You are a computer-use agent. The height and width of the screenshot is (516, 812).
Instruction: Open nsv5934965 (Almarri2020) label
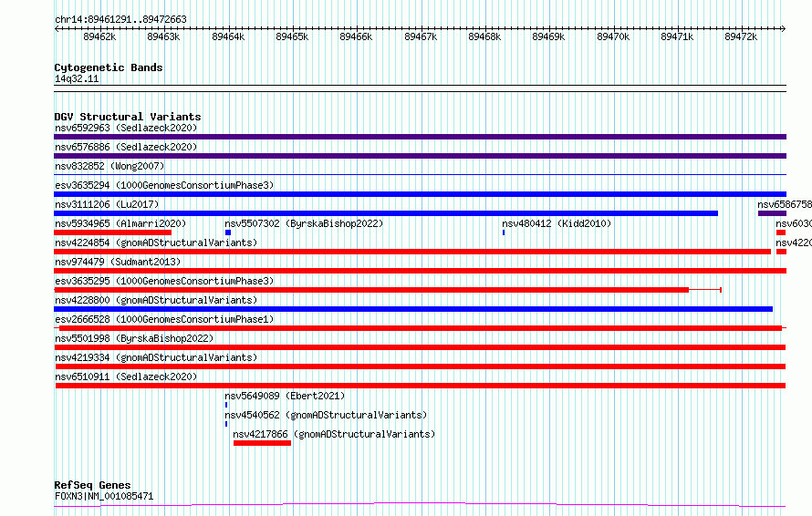point(120,223)
